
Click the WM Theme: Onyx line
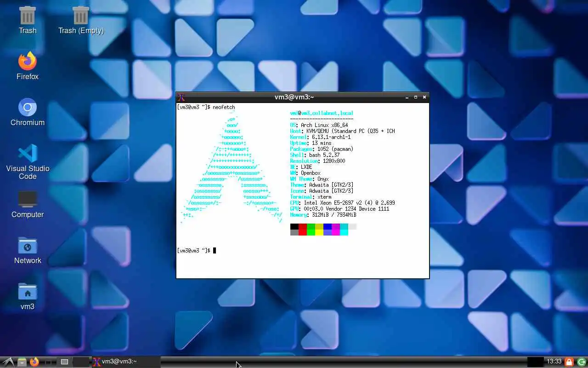point(309,179)
